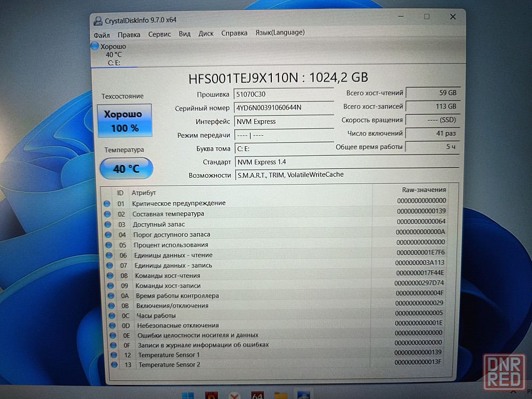Select the Небезопасные отключения attribute text
The height and width of the screenshot is (399, 532).
(178, 326)
